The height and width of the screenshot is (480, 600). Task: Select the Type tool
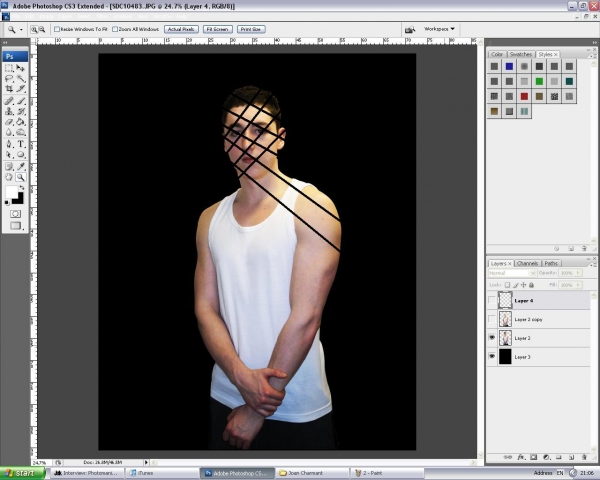pyautogui.click(x=21, y=144)
